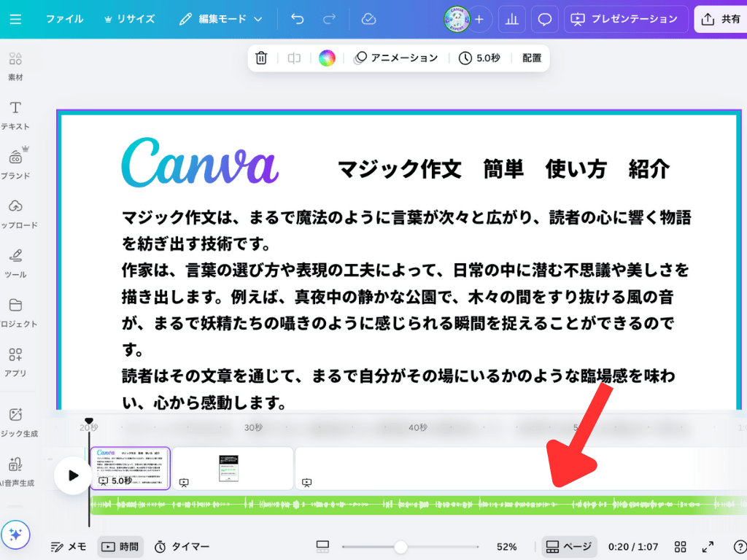
Task: Open the grid view of pages
Action: tap(681, 547)
